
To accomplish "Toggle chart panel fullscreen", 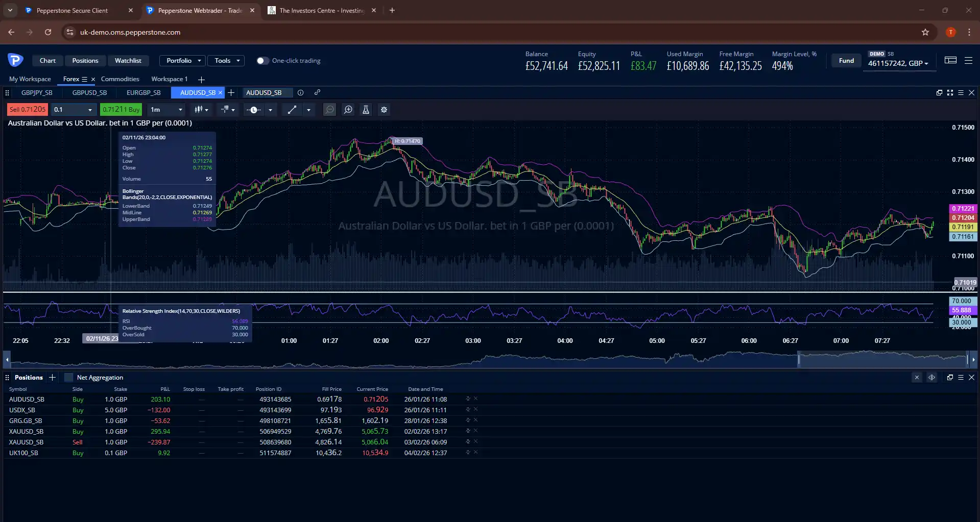I will [950, 92].
